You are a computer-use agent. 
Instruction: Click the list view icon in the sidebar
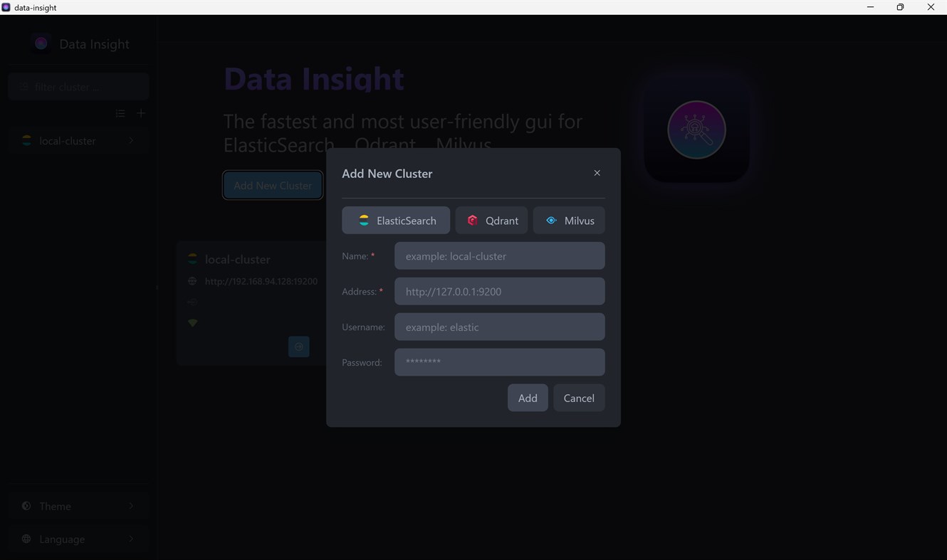click(120, 113)
